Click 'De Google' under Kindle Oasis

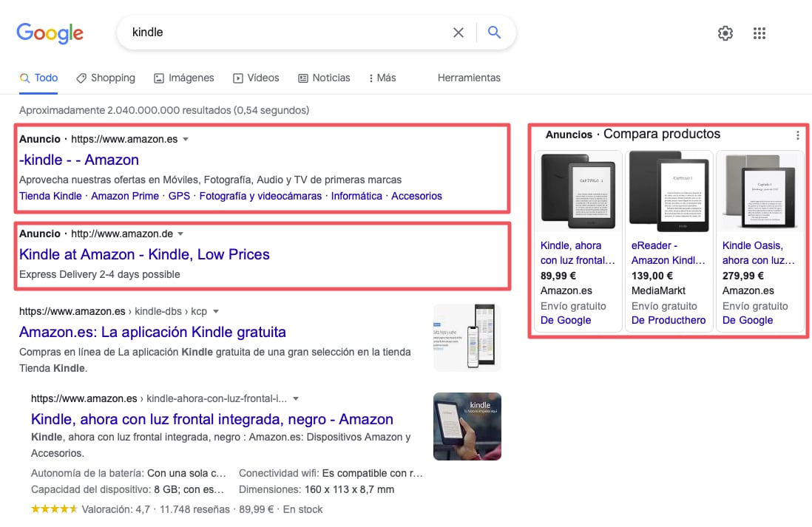[747, 321]
